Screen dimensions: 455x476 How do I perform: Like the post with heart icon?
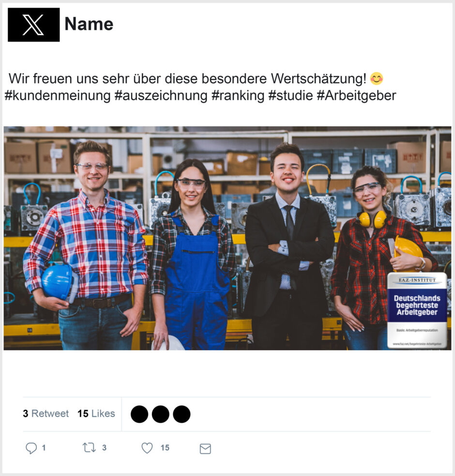(x=147, y=448)
